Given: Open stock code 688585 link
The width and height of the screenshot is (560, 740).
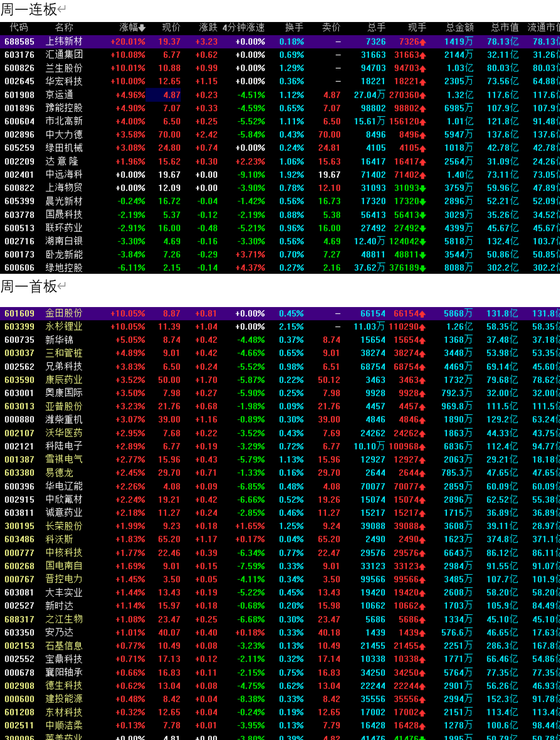Looking at the screenshot, I should click(19, 42).
